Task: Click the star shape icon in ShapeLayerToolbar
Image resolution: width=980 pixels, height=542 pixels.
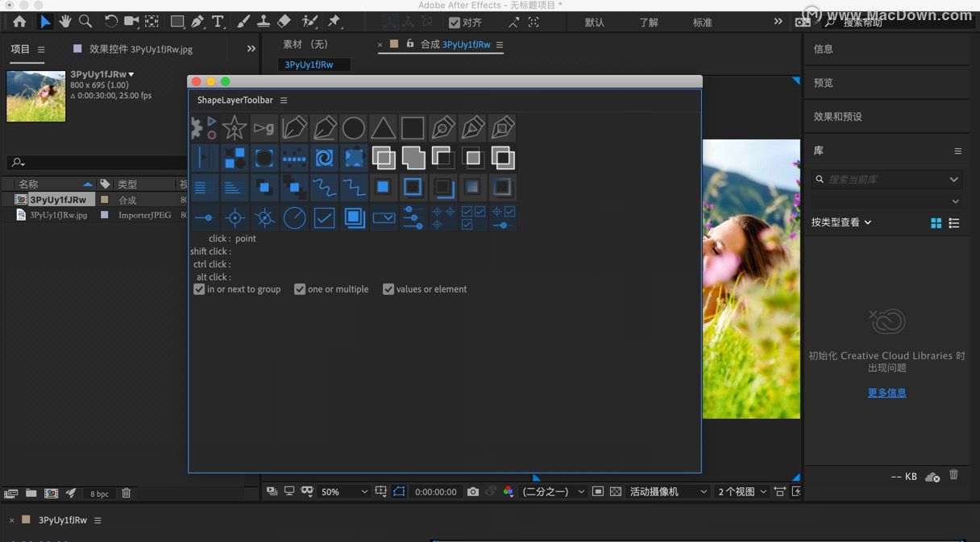Action: [235, 128]
